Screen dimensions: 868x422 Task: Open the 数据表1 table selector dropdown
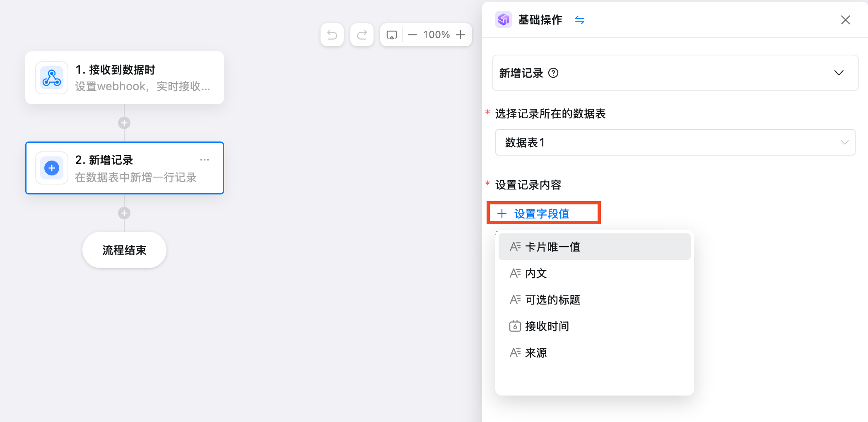click(x=845, y=142)
